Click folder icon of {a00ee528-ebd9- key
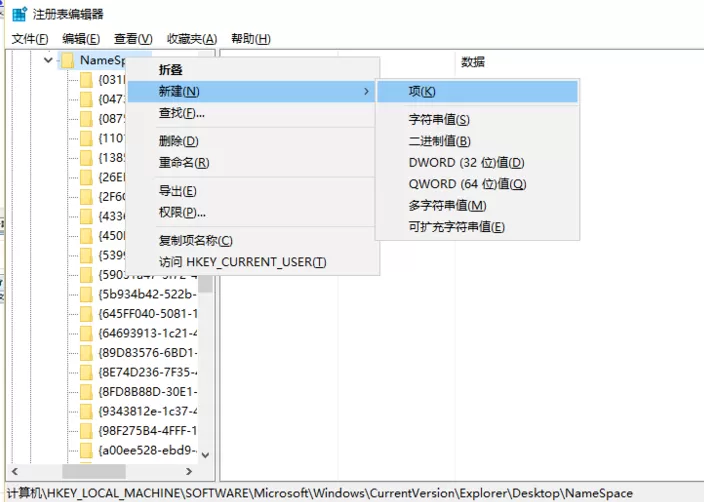This screenshot has height=502, width=704. [x=86, y=450]
